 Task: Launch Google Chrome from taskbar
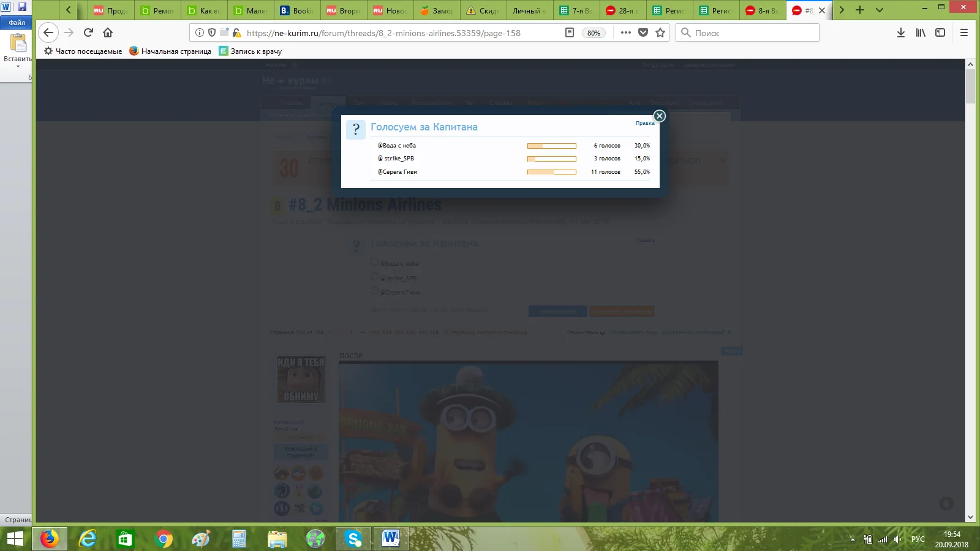click(x=164, y=539)
